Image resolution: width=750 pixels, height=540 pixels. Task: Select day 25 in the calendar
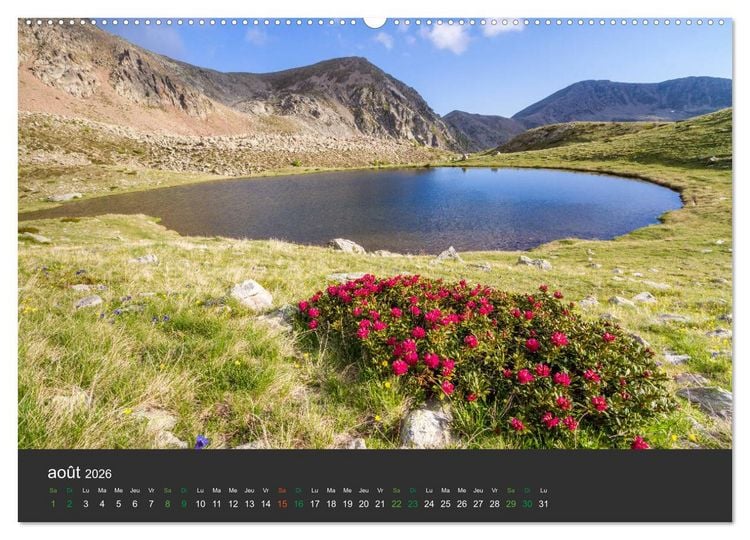tap(445, 504)
